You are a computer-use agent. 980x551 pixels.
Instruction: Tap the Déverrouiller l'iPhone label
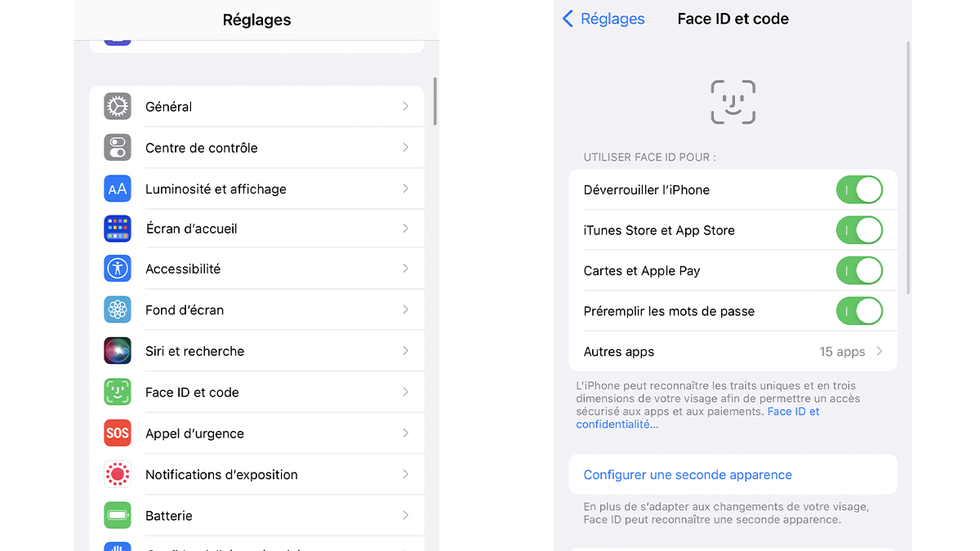coord(647,189)
